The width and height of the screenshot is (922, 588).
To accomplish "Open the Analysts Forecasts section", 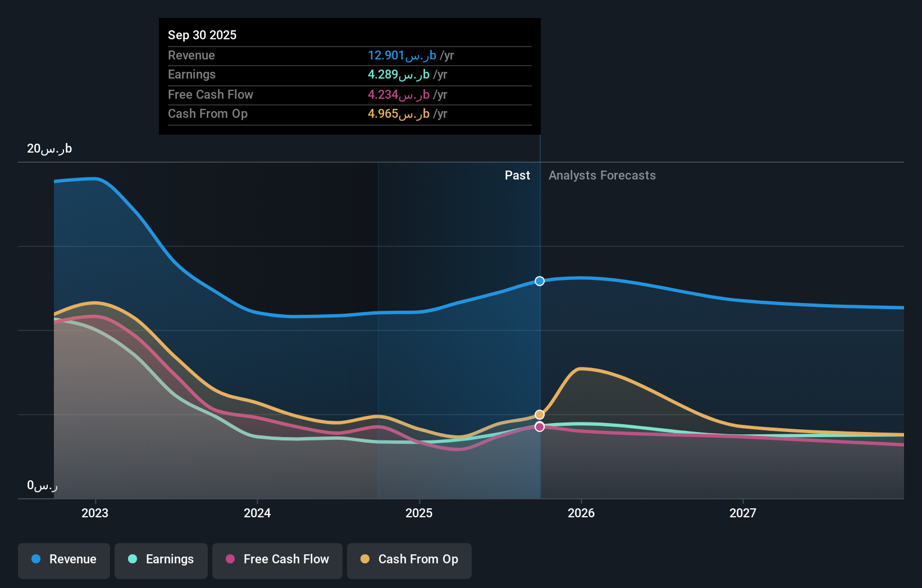I will 602,175.
